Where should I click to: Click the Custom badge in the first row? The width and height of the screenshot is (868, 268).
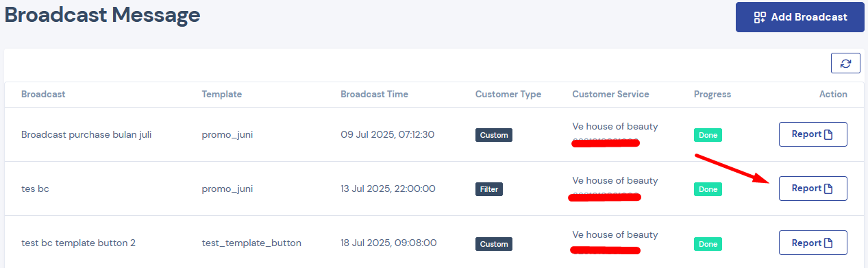(x=494, y=135)
